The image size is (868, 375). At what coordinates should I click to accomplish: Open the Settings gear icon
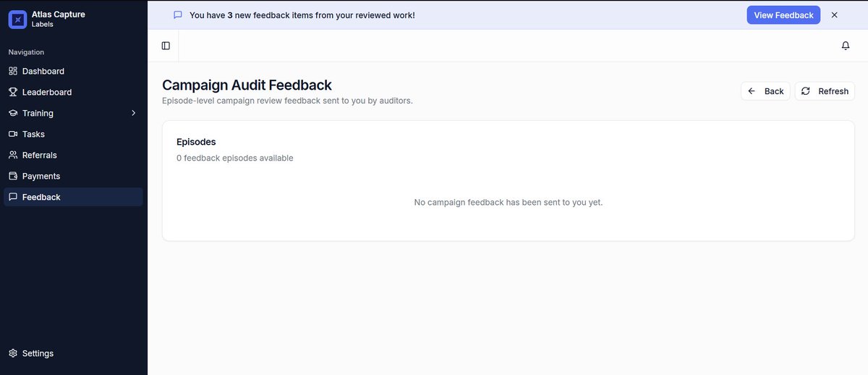pos(13,353)
